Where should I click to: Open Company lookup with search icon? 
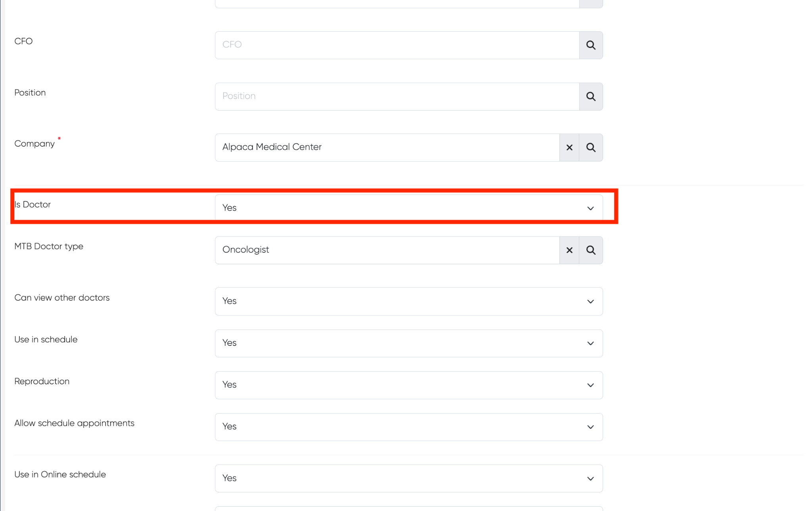coord(591,147)
